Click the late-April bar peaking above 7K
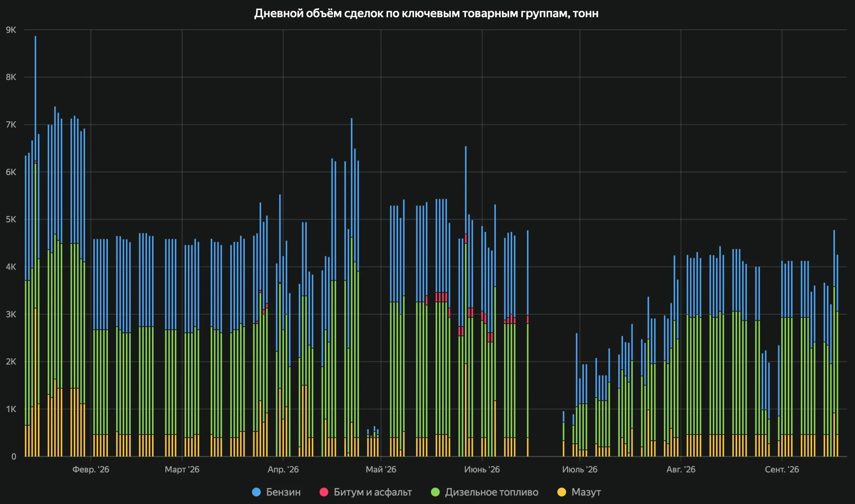The height and width of the screenshot is (504, 855). tap(352, 287)
